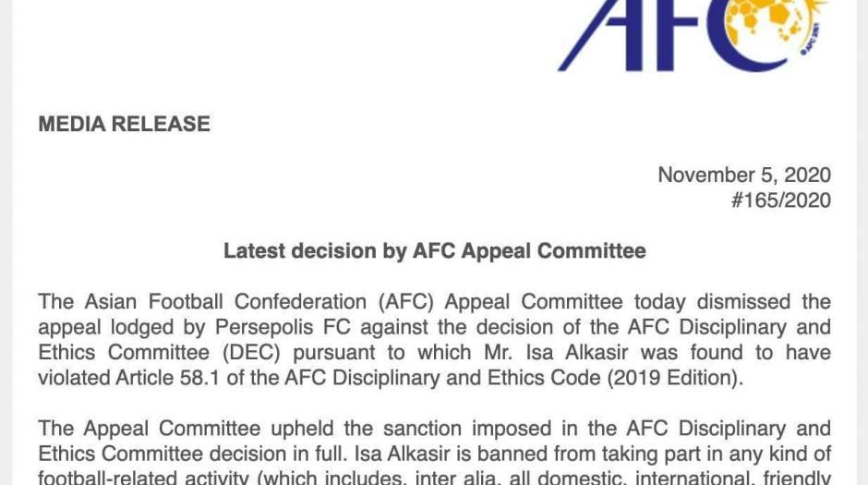
Task: Click the phrase football-related activity
Action: [x=144, y=478]
